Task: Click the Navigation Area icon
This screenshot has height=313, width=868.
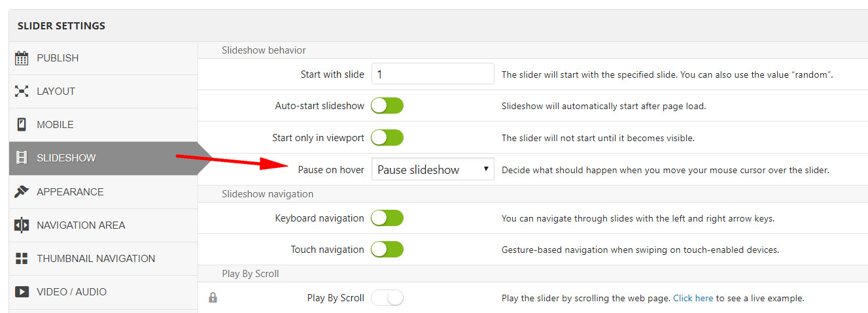Action: coord(22,225)
